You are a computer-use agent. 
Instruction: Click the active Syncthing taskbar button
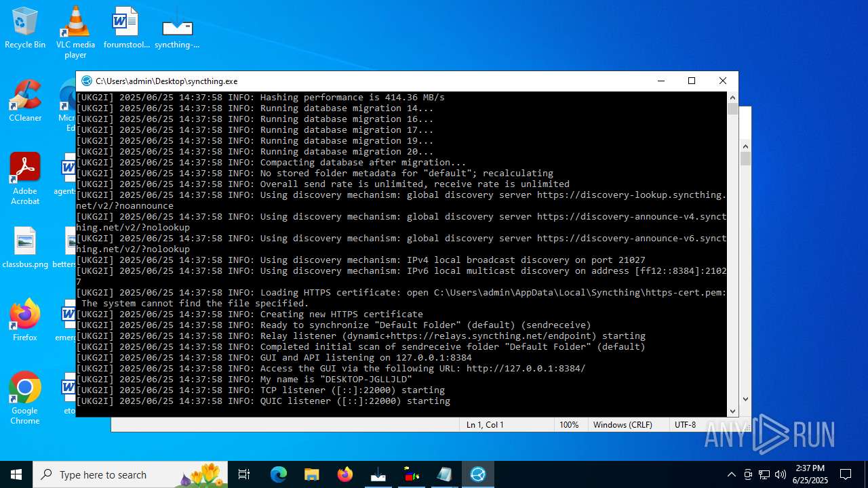pos(478,474)
